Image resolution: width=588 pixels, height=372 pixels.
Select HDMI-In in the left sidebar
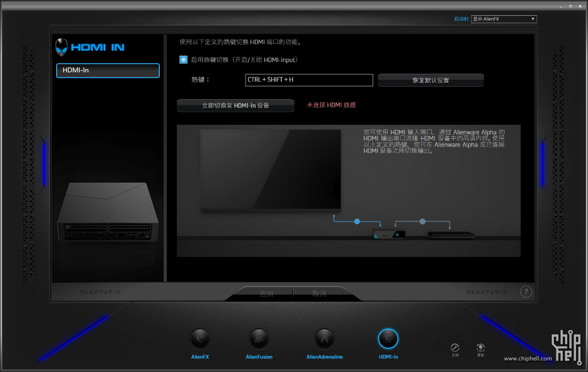108,71
